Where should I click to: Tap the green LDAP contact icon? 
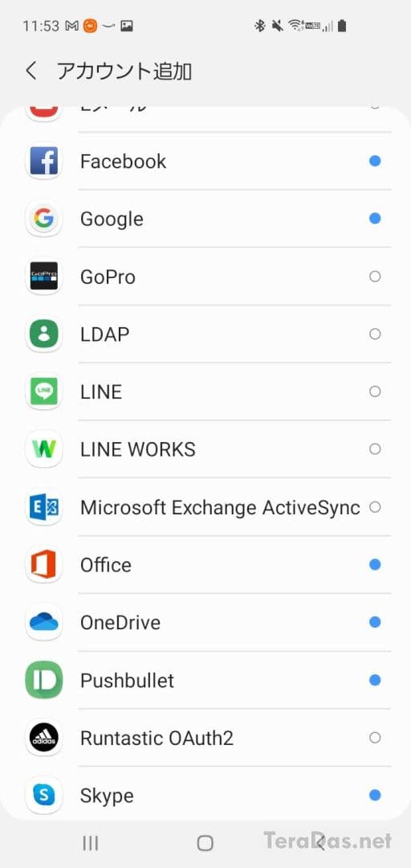click(43, 334)
